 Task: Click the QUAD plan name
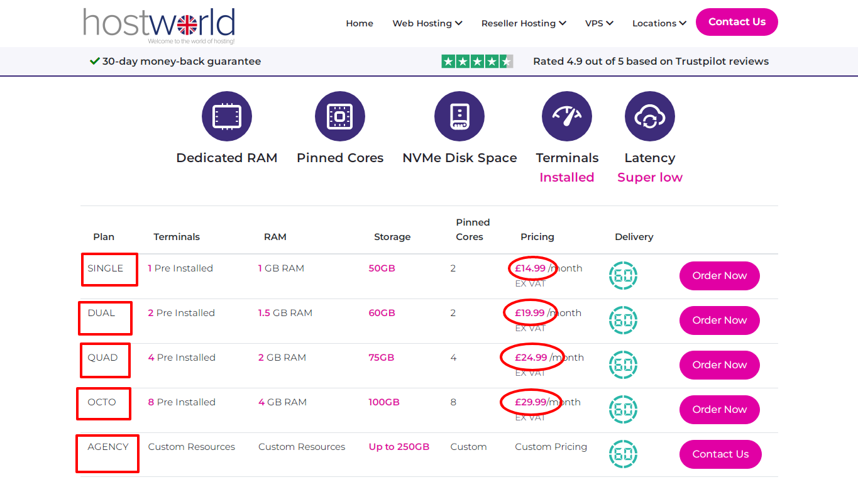(102, 358)
